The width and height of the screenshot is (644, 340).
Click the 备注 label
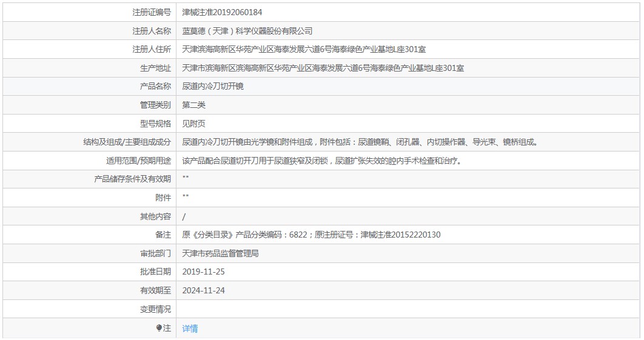click(163, 235)
